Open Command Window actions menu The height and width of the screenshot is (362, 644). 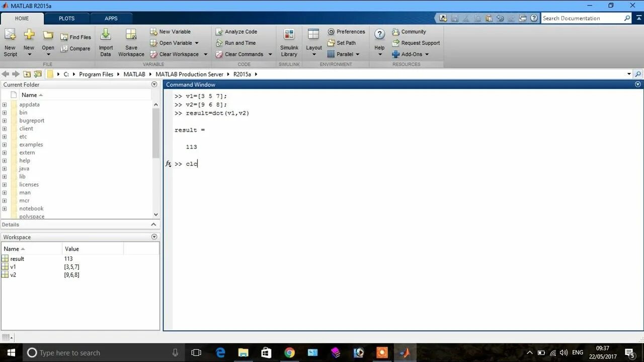(638, 84)
